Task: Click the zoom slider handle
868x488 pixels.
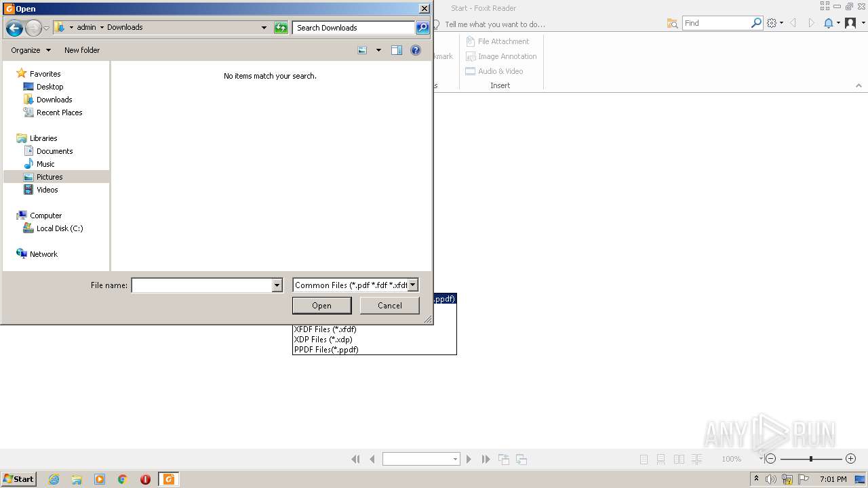Action: tap(811, 459)
